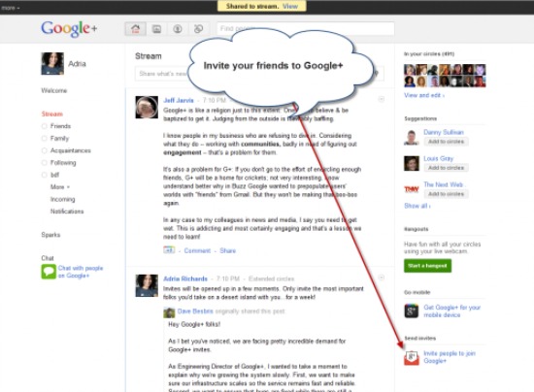Click Jeff Jarvis's post avatar
This screenshot has width=534, height=392.
pos(147,107)
